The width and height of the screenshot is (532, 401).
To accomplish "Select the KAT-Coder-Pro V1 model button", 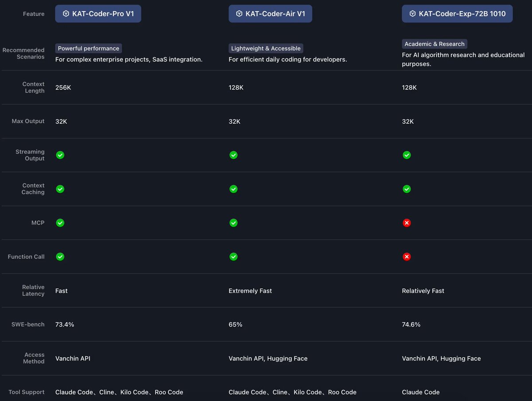I will pos(98,13).
